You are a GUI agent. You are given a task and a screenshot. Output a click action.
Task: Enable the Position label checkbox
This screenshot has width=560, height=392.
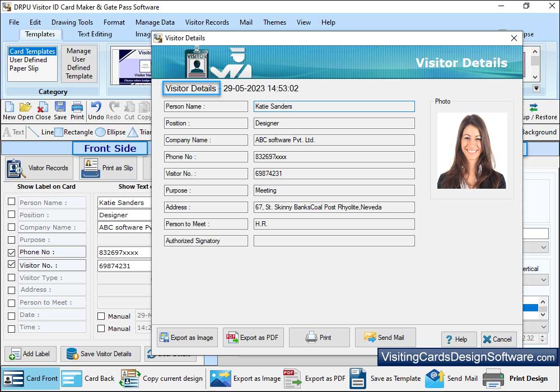(11, 214)
